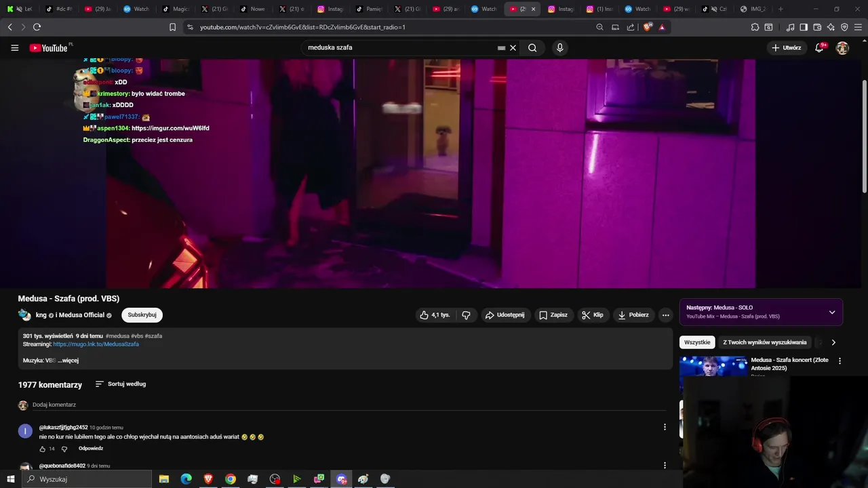Open more actions for the video
Viewport: 868px width, 488px height.
coord(665,314)
